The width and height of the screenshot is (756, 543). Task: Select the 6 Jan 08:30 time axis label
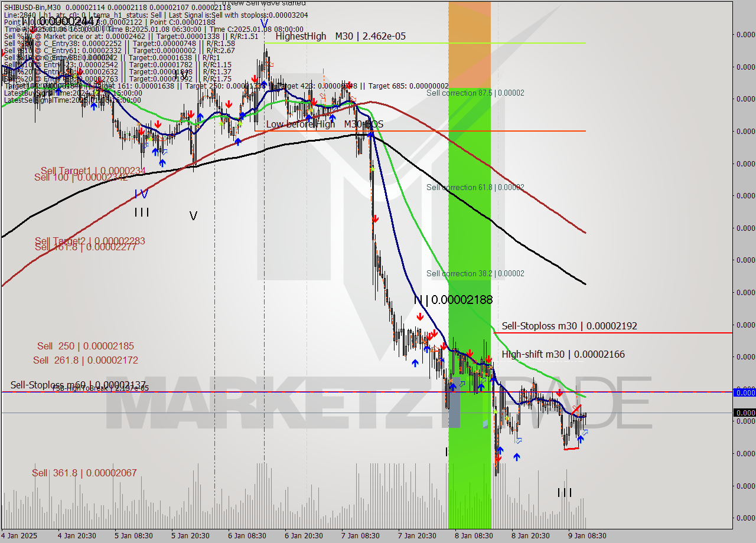click(247, 536)
